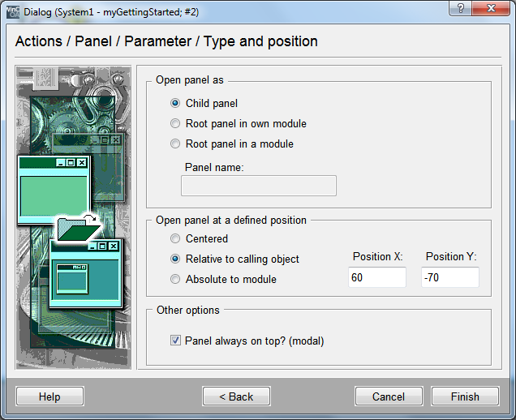Click the WinCC OA icon in title bar
The image size is (516, 420).
click(x=12, y=11)
